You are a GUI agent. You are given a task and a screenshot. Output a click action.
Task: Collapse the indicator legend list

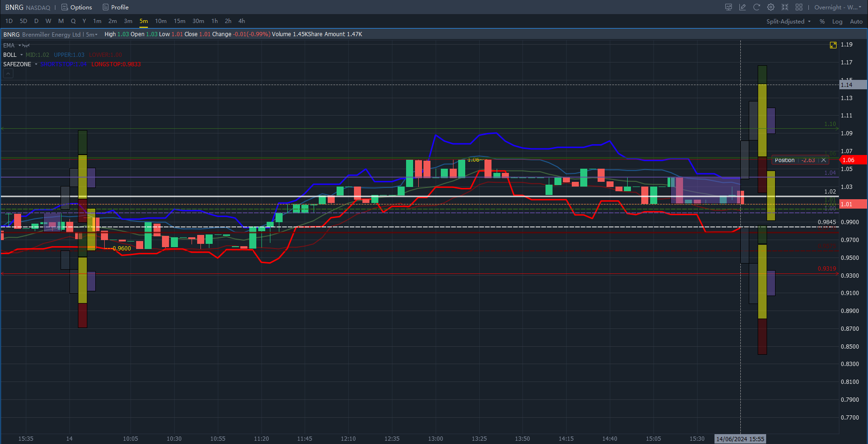8,74
